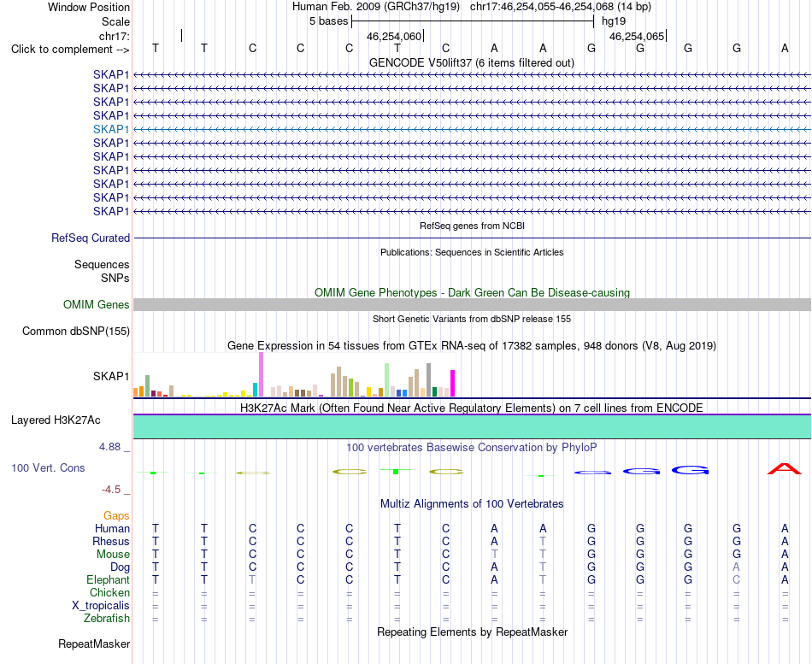Click the 46,254,060 coordinate marker
The height and width of the screenshot is (664, 812).
pyautogui.click(x=394, y=36)
